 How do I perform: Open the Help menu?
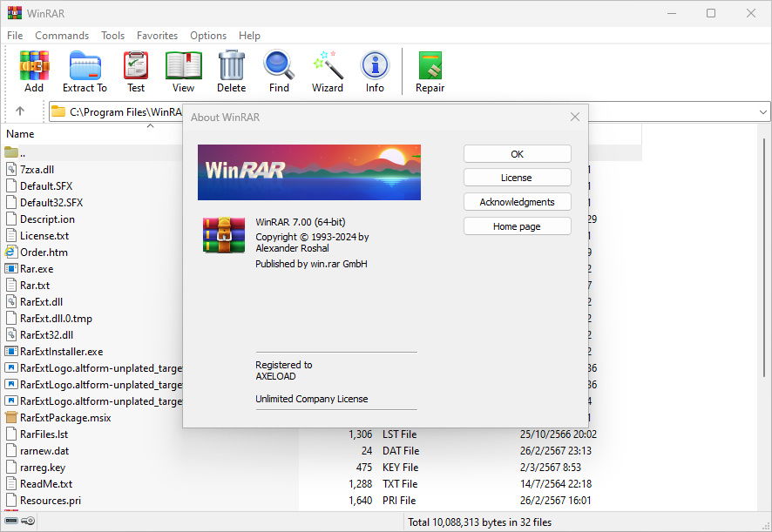pos(249,36)
